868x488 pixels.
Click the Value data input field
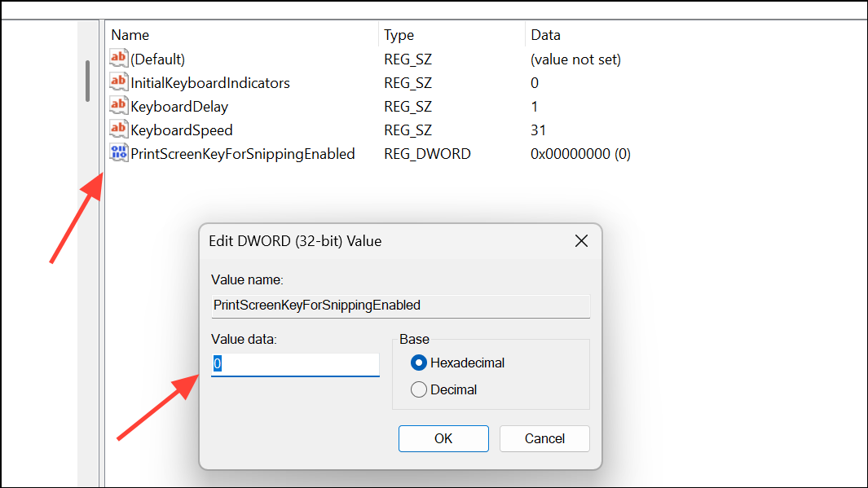(295, 364)
